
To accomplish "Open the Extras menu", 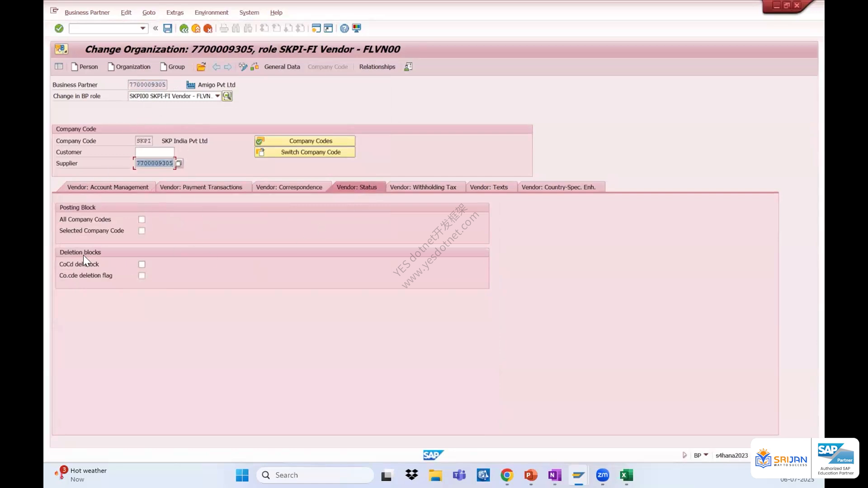I will (175, 13).
